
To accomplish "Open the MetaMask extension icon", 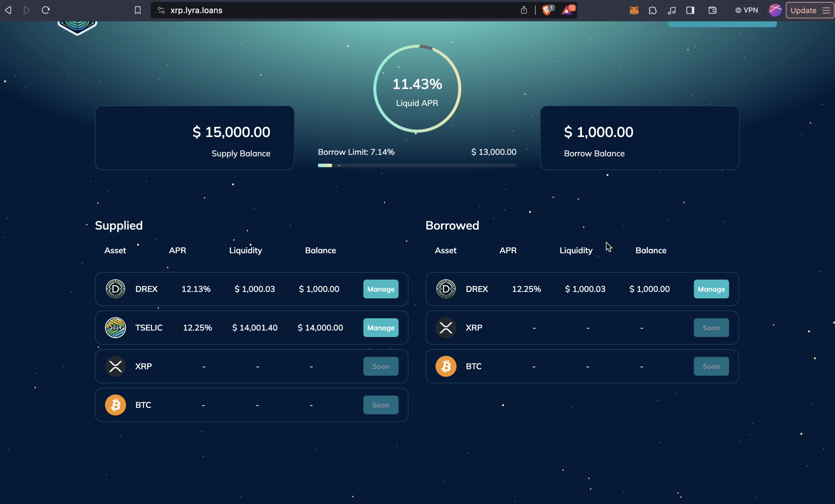I will [x=633, y=10].
